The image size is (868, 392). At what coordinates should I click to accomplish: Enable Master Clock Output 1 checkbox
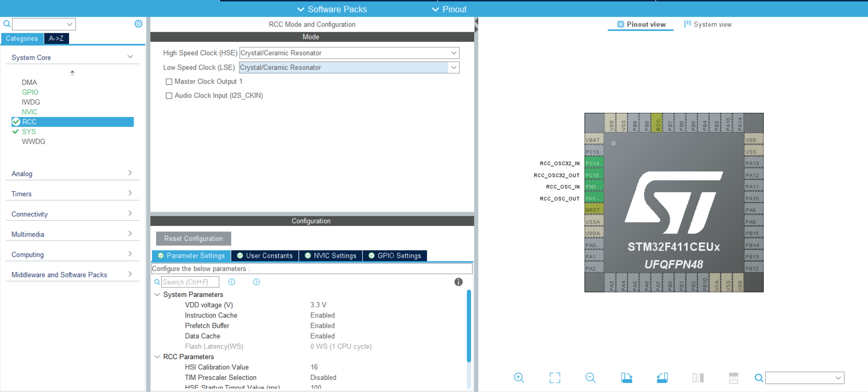169,82
